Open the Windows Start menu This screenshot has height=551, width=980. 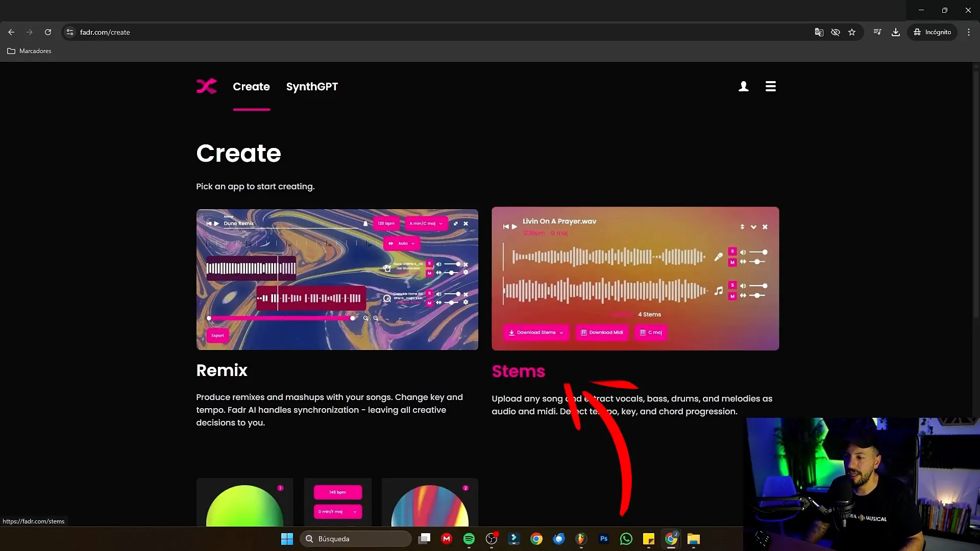(287, 539)
